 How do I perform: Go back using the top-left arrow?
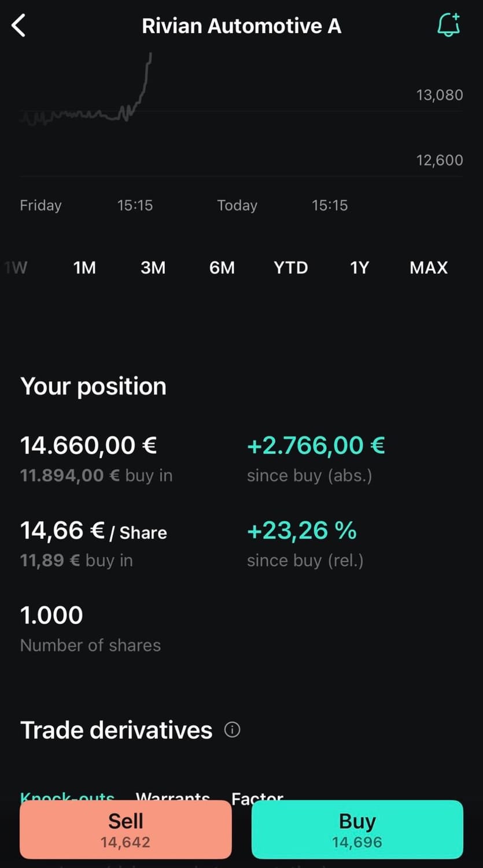click(x=19, y=26)
